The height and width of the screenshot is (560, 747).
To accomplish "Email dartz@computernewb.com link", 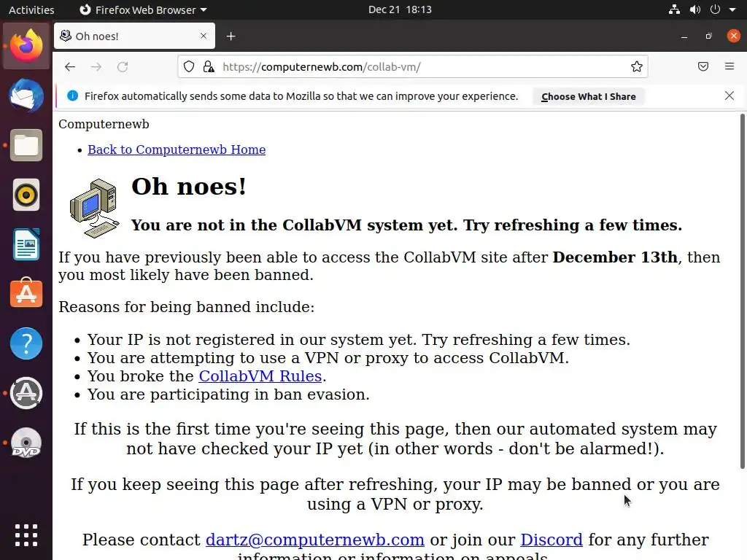I will 315,540.
